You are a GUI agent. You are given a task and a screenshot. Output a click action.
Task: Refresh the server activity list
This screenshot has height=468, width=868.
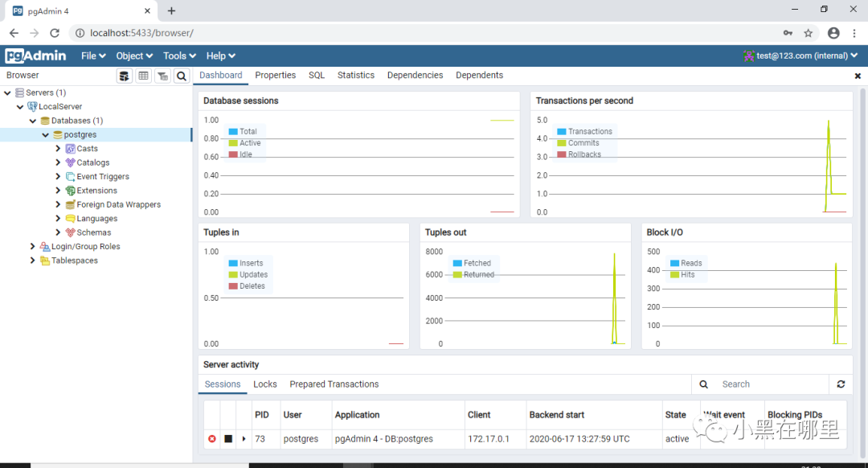(x=841, y=384)
